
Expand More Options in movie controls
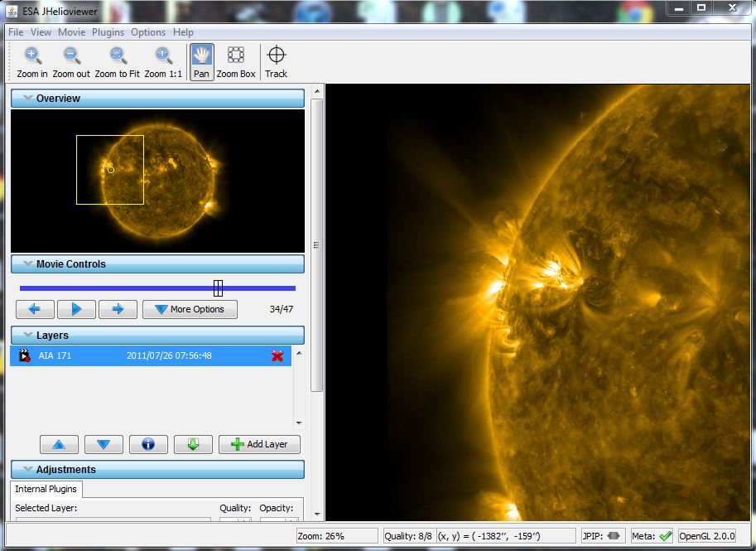[x=190, y=309]
